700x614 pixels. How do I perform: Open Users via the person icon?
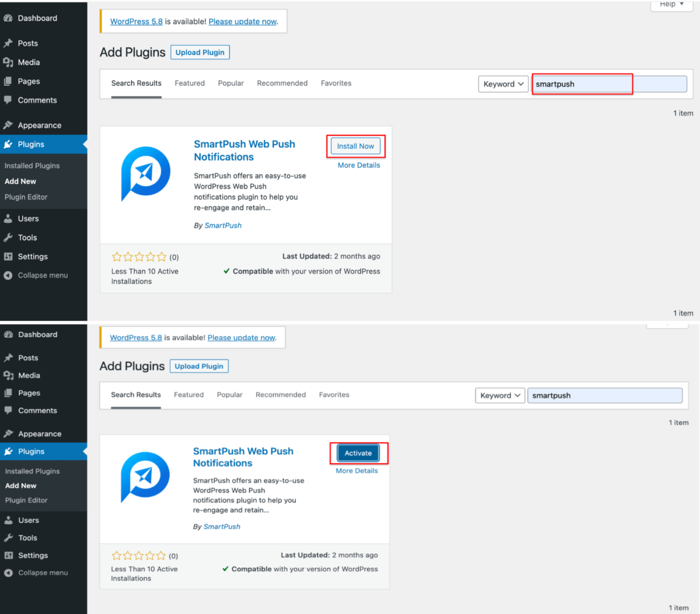(9, 218)
